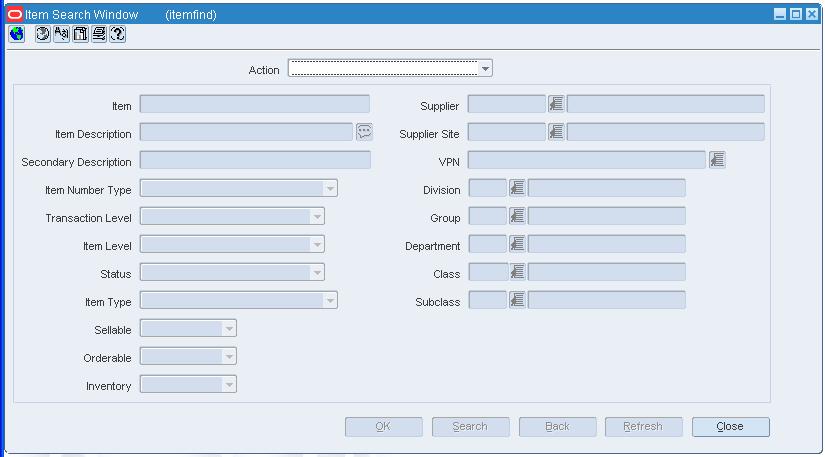This screenshot has height=457, width=825.
Task: Open the Division list of values icon
Action: tap(517, 188)
